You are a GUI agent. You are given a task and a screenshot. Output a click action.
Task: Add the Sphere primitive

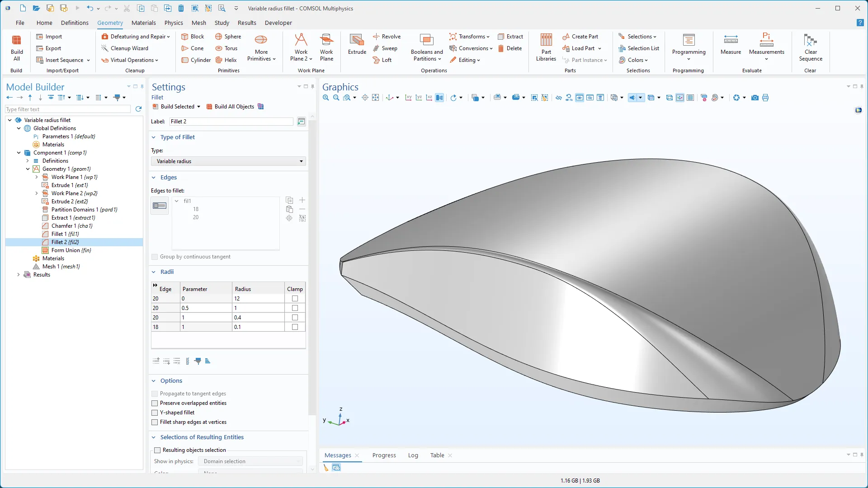coord(228,37)
